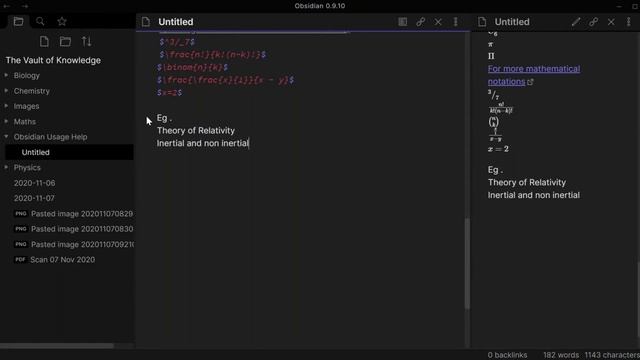Click the 0 backlinks status item

507,355
